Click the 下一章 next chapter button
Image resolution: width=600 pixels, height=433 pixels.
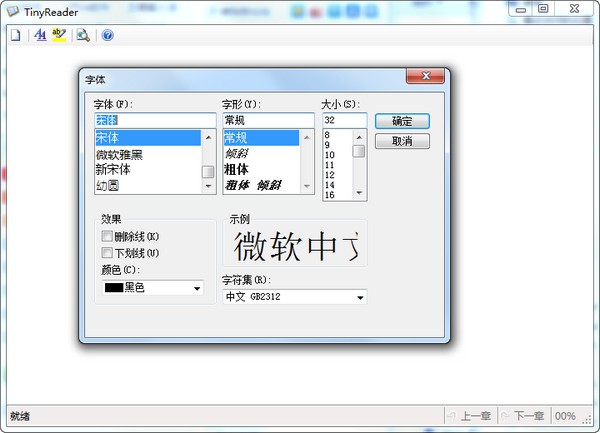pyautogui.click(x=524, y=416)
